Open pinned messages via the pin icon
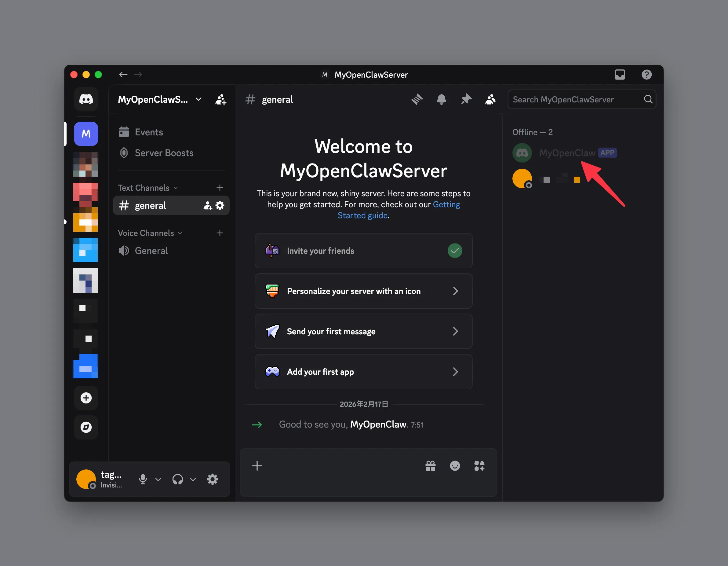This screenshot has width=728, height=566. coord(466,99)
